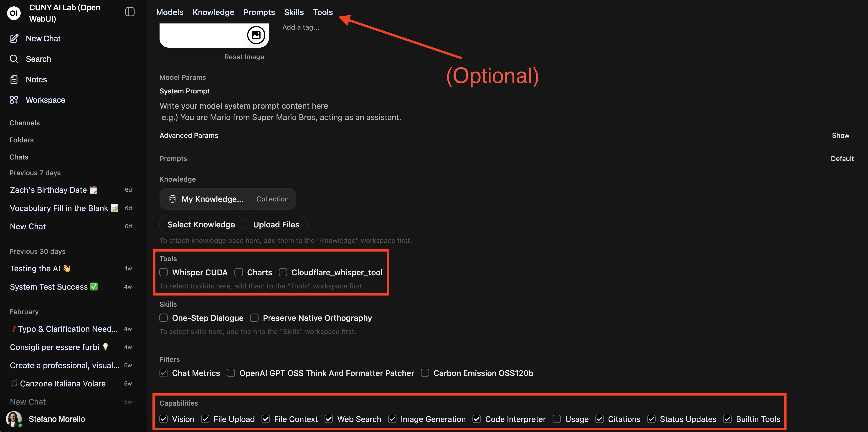
Task: Open the Prompts Default selector
Action: point(842,159)
